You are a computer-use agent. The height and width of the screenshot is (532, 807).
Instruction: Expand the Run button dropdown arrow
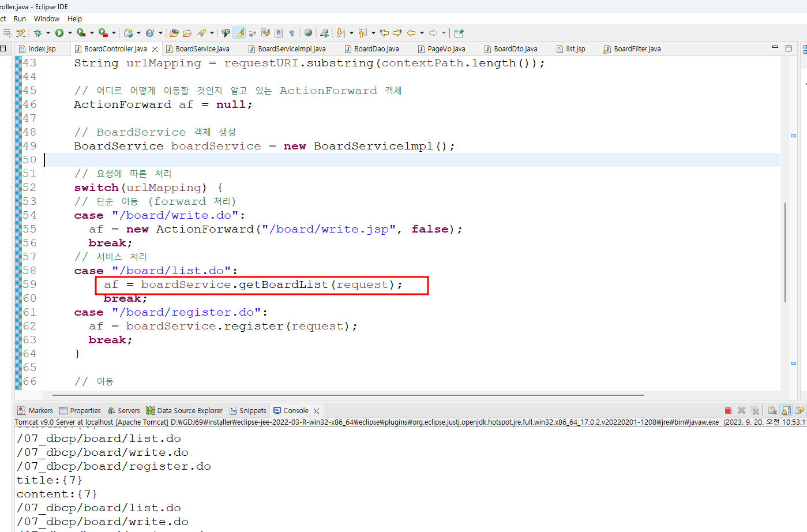click(x=70, y=33)
